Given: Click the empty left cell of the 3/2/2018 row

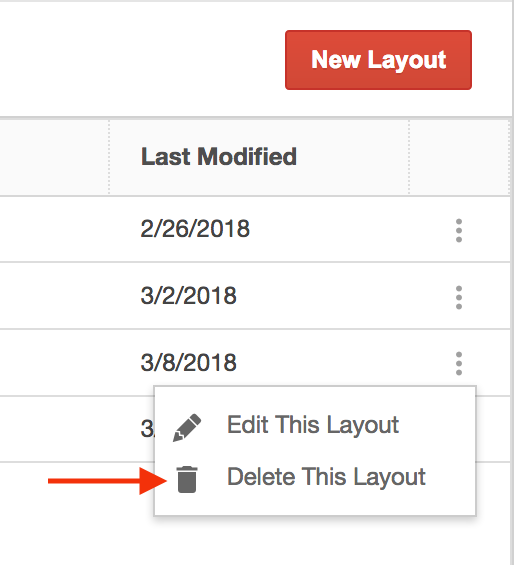Looking at the screenshot, I should (x=54, y=296).
